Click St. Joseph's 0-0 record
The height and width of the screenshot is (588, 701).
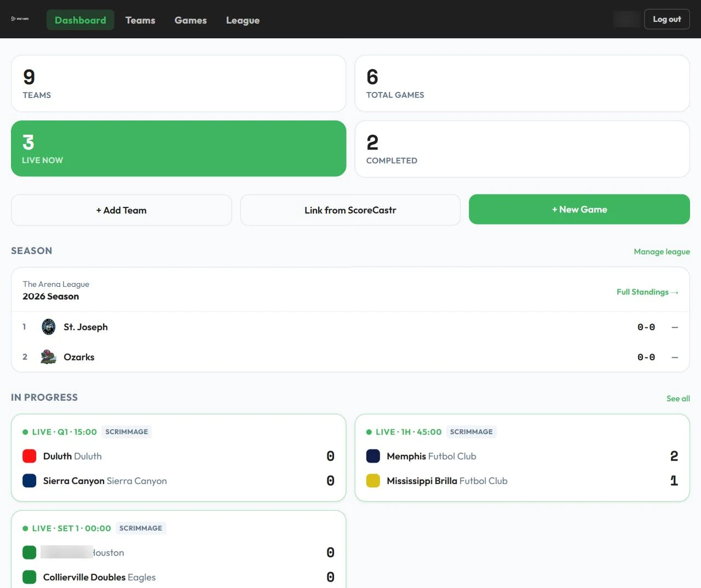coord(646,327)
